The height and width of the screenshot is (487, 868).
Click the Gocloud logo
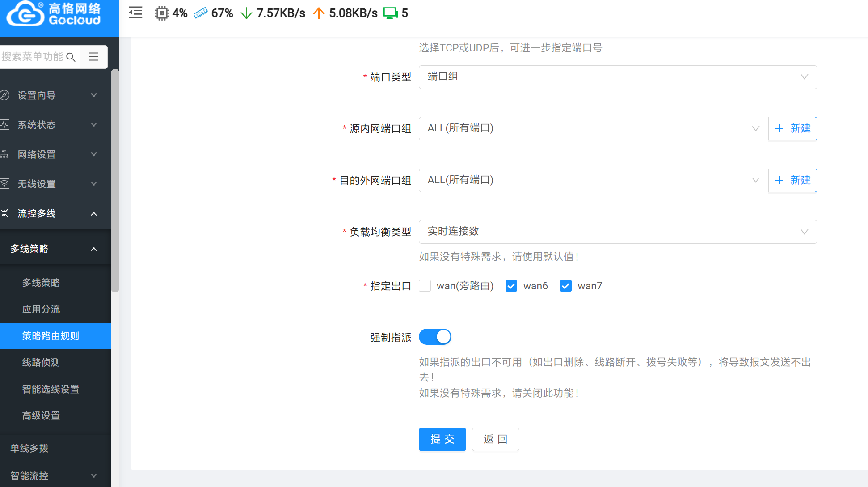[54, 14]
